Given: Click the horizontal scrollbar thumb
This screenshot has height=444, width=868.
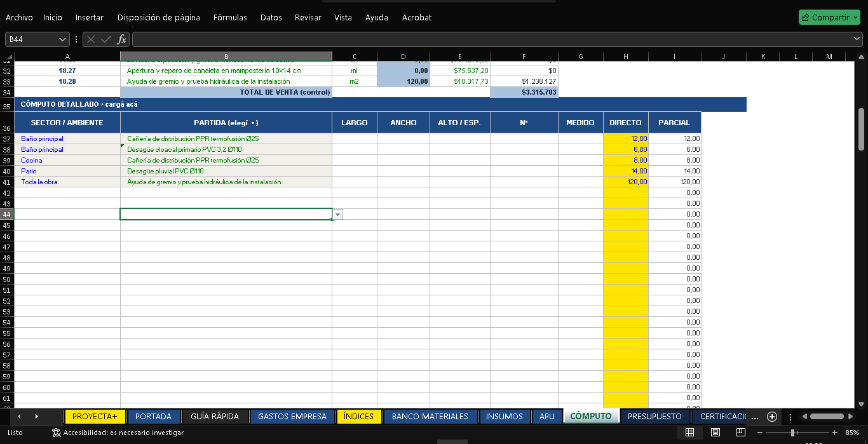Looking at the screenshot, I should [x=827, y=417].
